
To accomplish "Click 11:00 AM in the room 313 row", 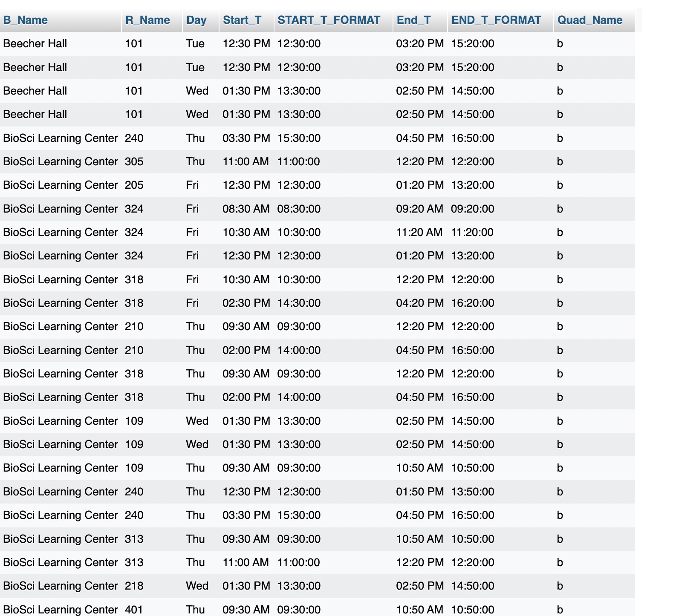I will [x=246, y=562].
